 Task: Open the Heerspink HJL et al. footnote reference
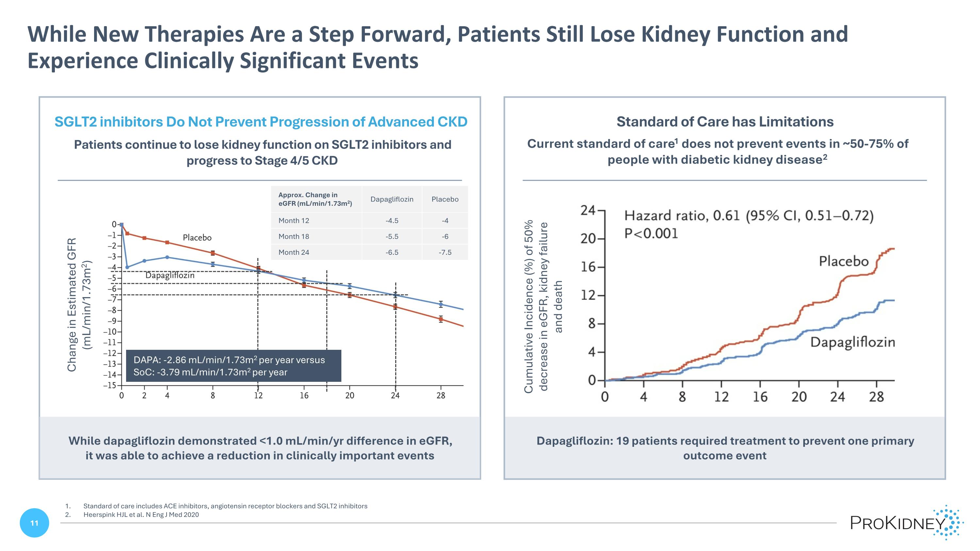point(141,515)
